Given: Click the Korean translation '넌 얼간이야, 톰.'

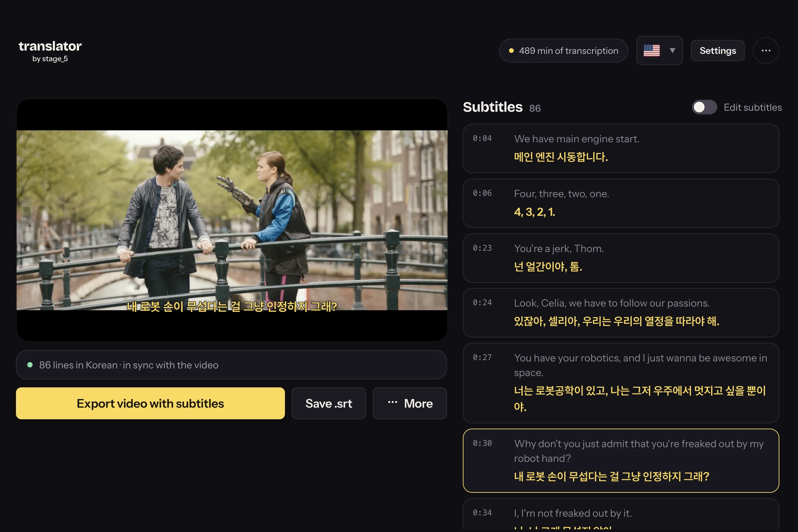Looking at the screenshot, I should (x=548, y=267).
